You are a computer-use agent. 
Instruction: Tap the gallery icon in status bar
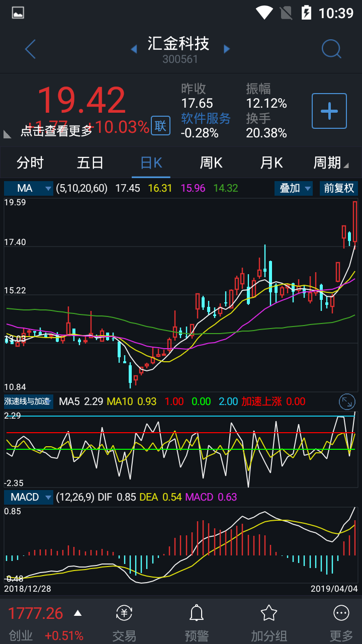[18, 13]
